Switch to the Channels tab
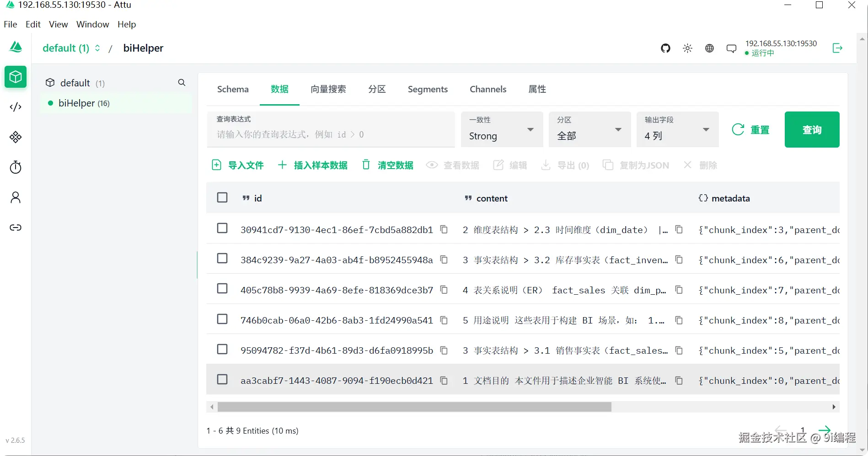 [x=488, y=89]
